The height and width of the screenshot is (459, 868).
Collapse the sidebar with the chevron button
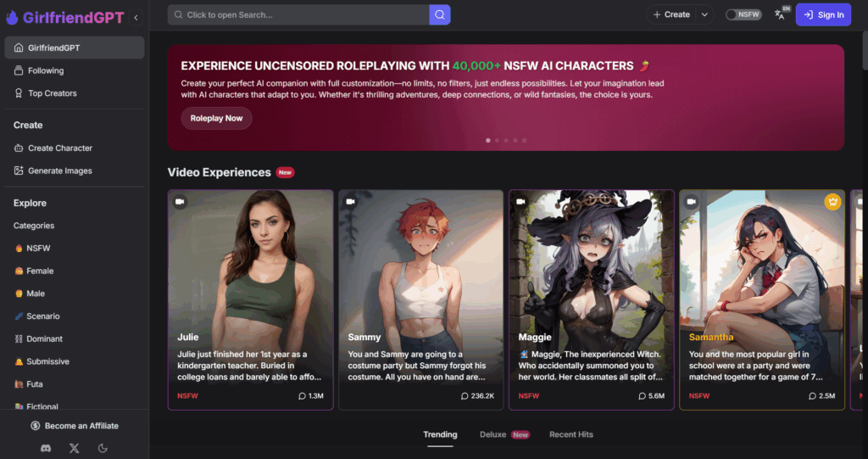tap(136, 17)
